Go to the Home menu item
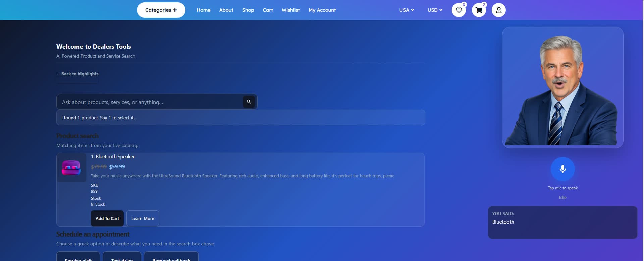Image resolution: width=644 pixels, height=261 pixels. pyautogui.click(x=203, y=10)
